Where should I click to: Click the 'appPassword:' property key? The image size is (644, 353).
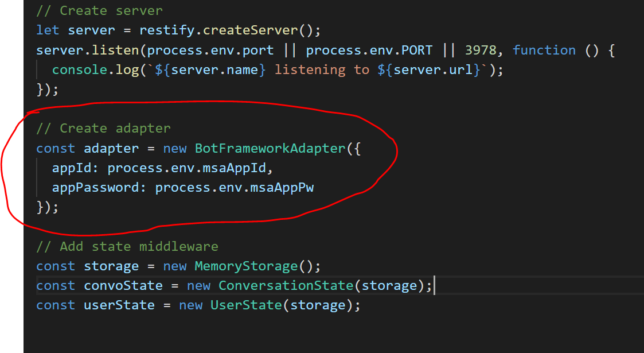point(99,188)
